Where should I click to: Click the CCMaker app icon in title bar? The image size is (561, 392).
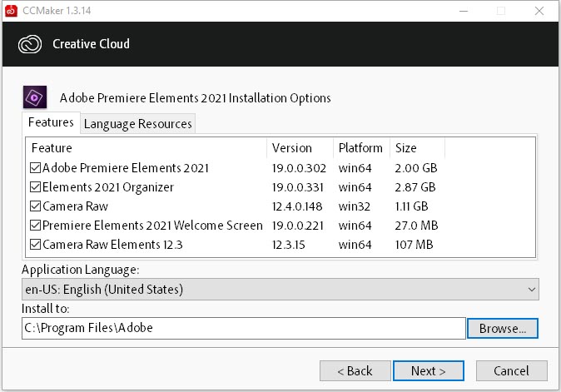pos(11,11)
